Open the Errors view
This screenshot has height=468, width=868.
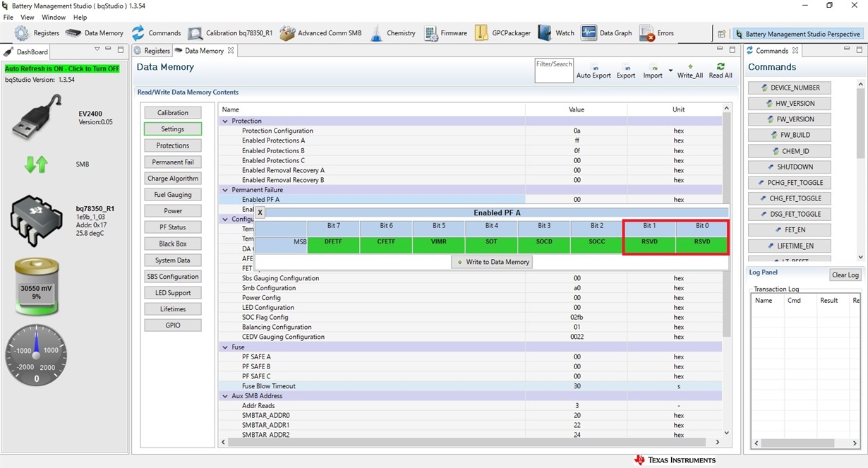656,33
